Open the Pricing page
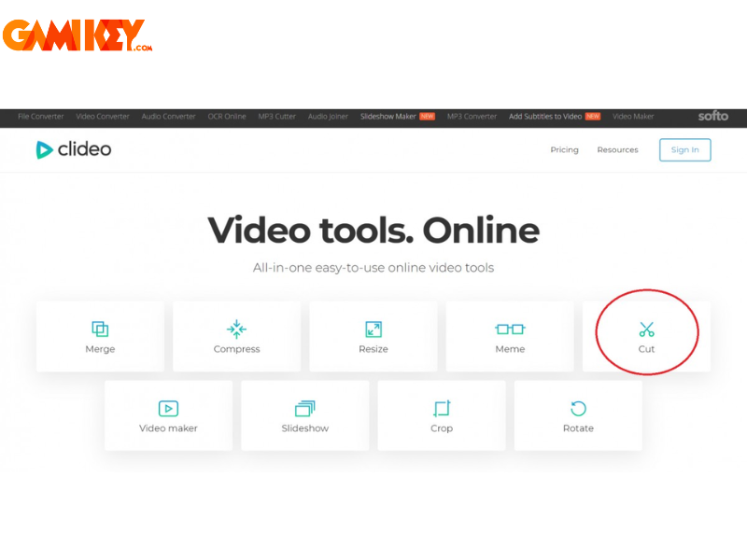This screenshot has height=560, width=747. click(x=565, y=150)
